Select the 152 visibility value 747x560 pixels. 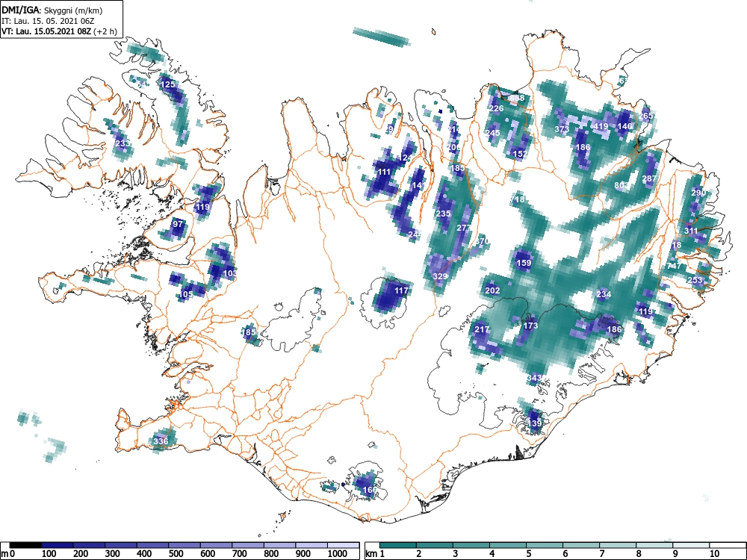click(520, 155)
